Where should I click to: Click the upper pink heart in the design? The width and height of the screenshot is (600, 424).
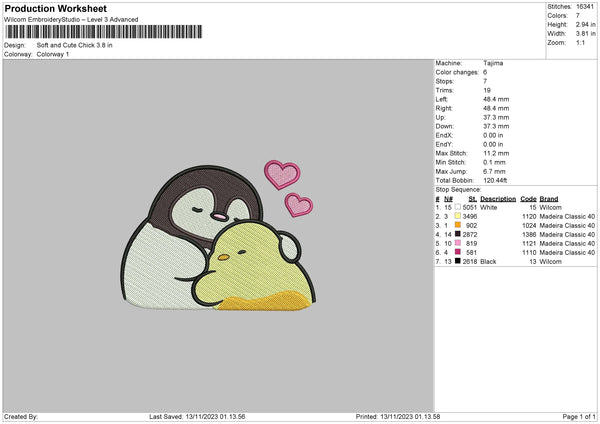(x=281, y=174)
